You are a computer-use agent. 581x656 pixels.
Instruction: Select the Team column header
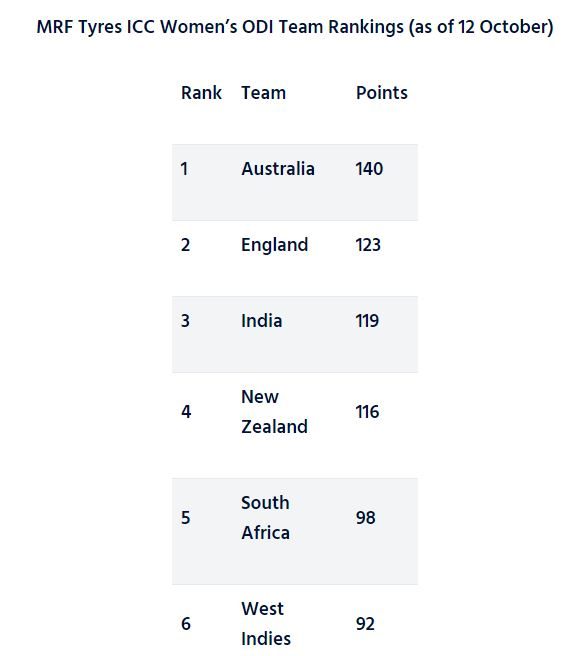pos(264,93)
